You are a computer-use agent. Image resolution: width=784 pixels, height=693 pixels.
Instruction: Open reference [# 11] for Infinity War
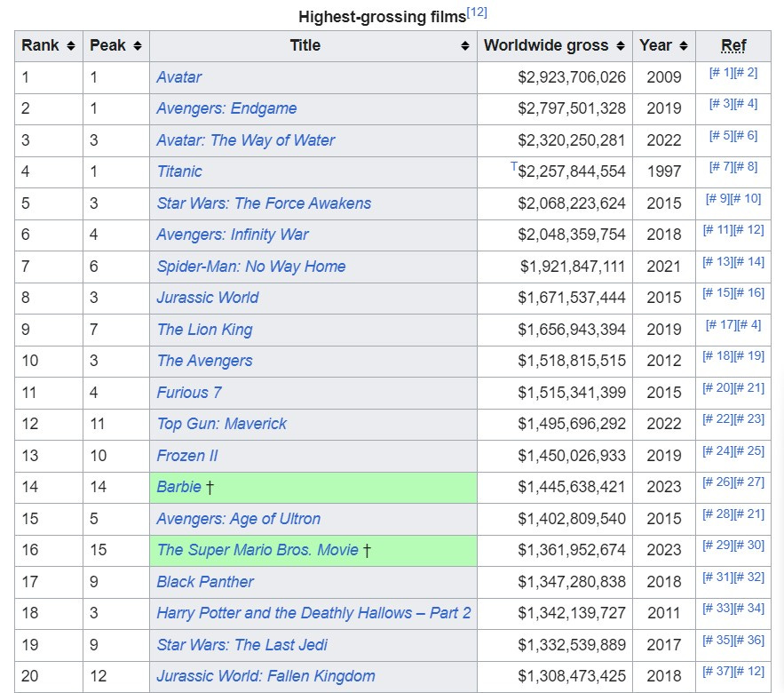click(x=717, y=229)
